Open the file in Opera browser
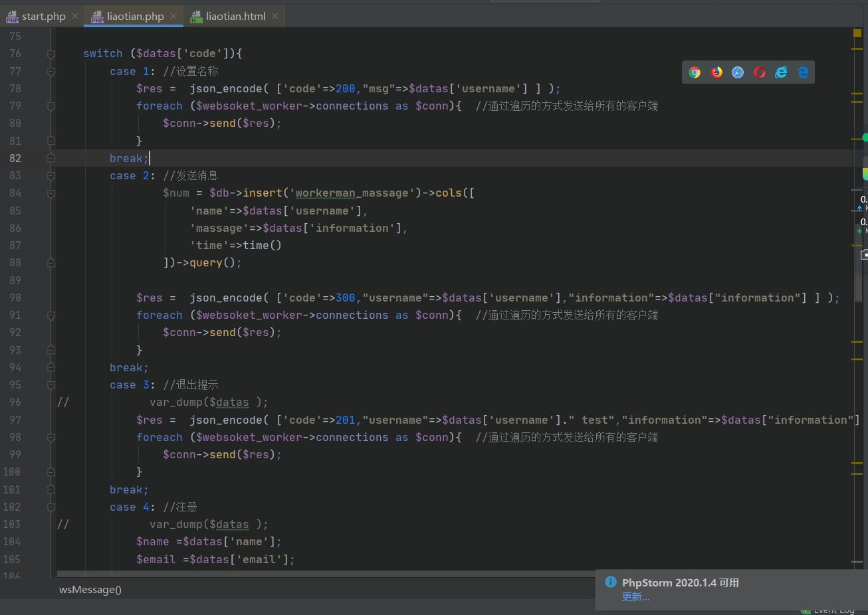 760,72
